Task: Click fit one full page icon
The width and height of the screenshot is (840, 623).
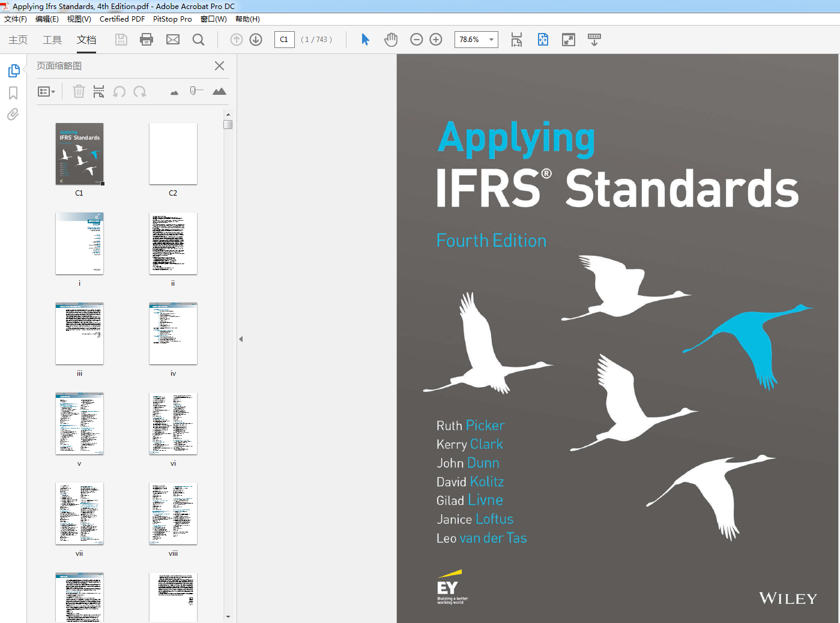Action: pyautogui.click(x=543, y=40)
